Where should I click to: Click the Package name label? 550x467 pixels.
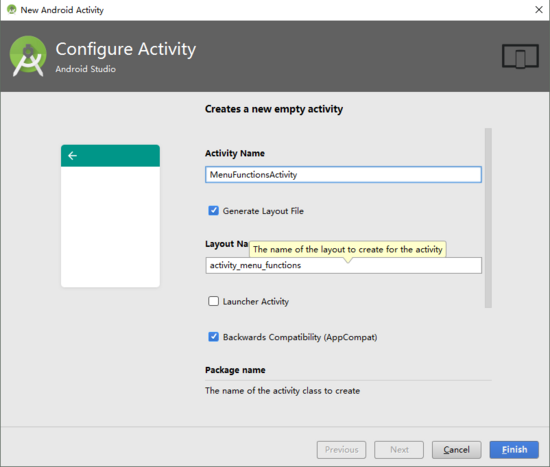tap(235, 370)
